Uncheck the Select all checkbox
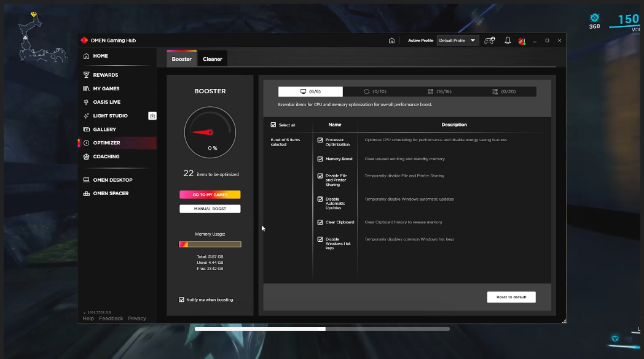This screenshot has height=359, width=644. pyautogui.click(x=273, y=125)
